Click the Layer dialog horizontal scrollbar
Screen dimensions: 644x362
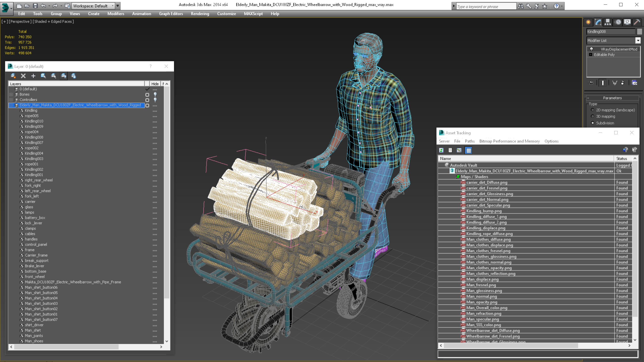[66, 347]
